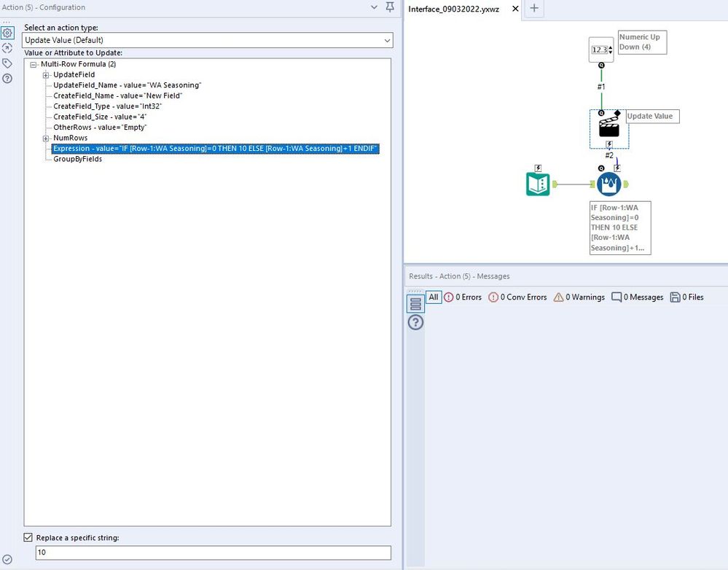
Task: Select the Input Data book tool on canvas
Action: (x=538, y=184)
